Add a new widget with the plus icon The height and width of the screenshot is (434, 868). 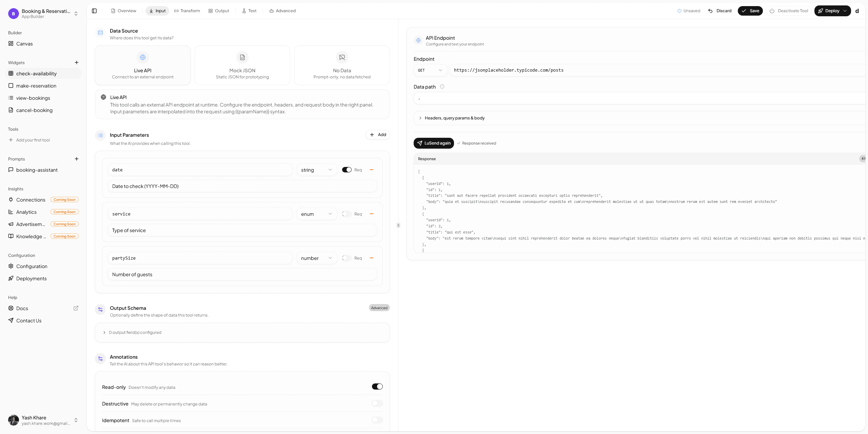(77, 62)
